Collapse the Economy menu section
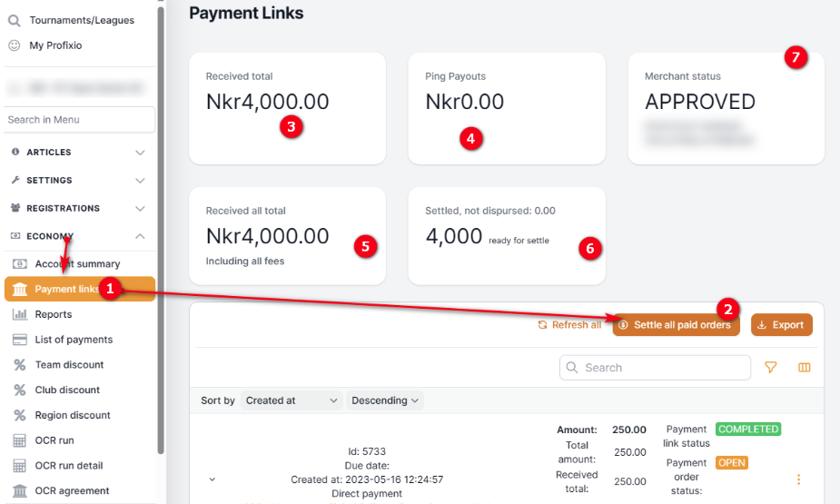The height and width of the screenshot is (504, 840). click(140, 236)
